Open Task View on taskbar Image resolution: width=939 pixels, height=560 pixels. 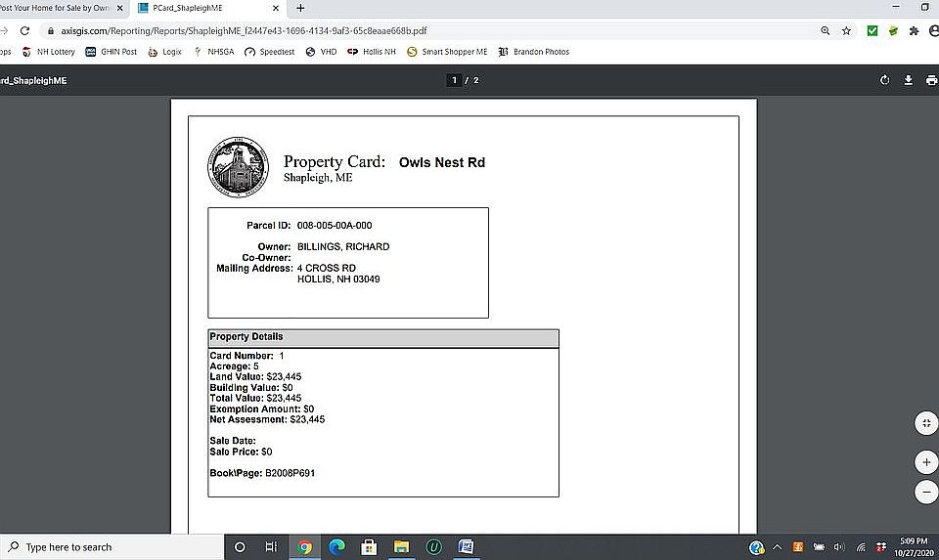pos(271,547)
